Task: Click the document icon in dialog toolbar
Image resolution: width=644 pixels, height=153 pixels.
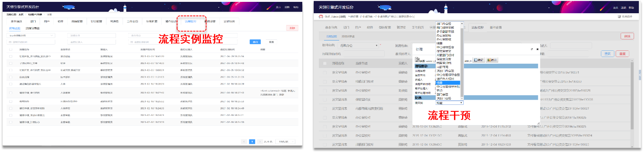Action: [417, 60]
